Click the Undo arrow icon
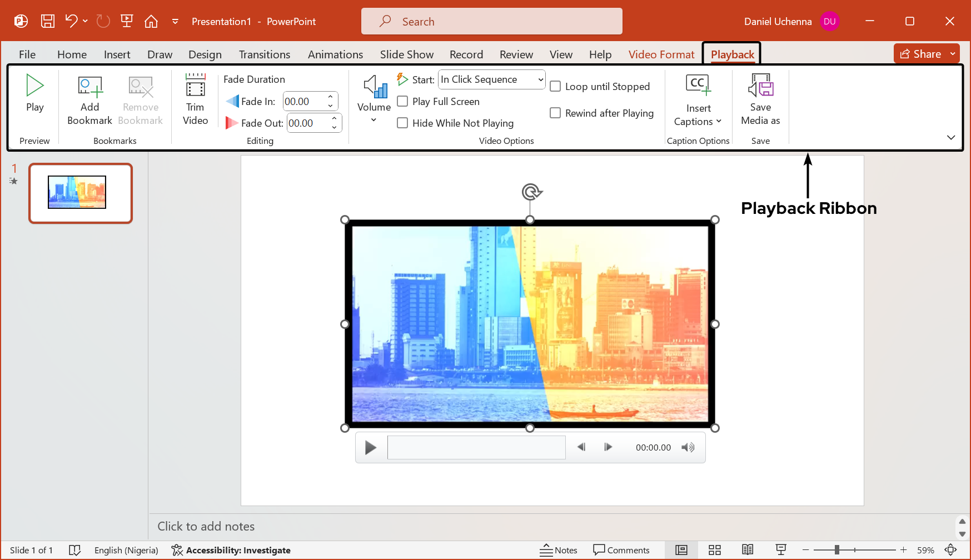 71,21
